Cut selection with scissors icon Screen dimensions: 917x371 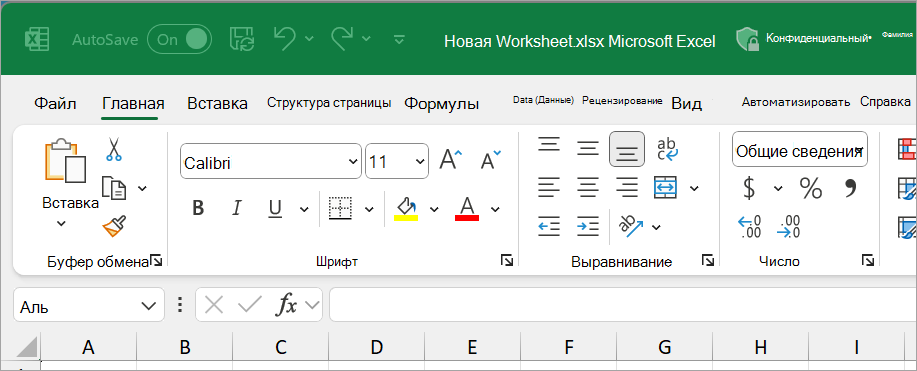point(113,149)
